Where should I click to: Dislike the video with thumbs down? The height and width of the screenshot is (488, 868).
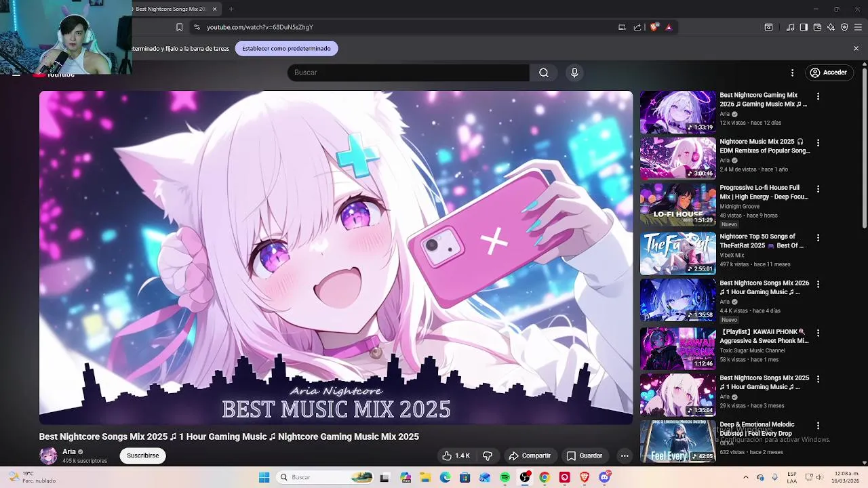pos(487,455)
